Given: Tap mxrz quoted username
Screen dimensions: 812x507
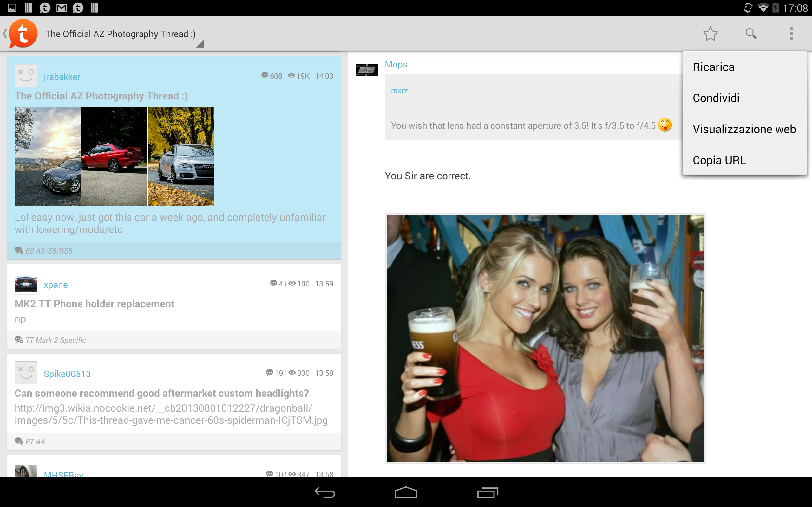Looking at the screenshot, I should click(399, 91).
